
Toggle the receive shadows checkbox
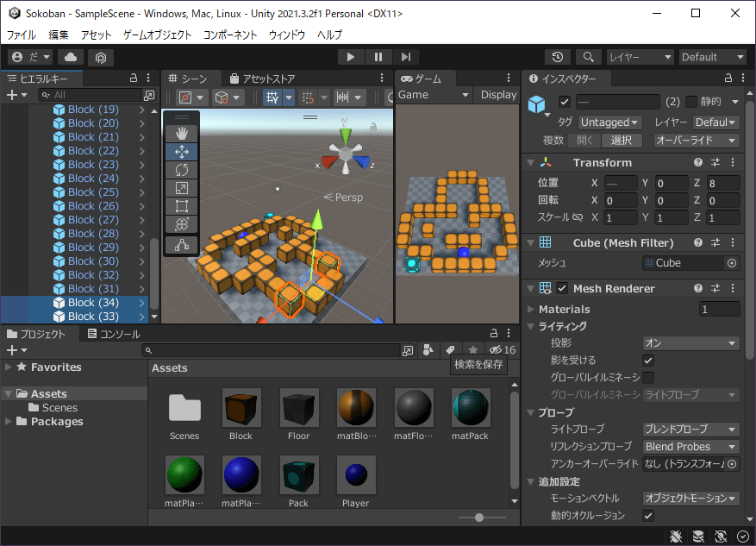tap(648, 361)
